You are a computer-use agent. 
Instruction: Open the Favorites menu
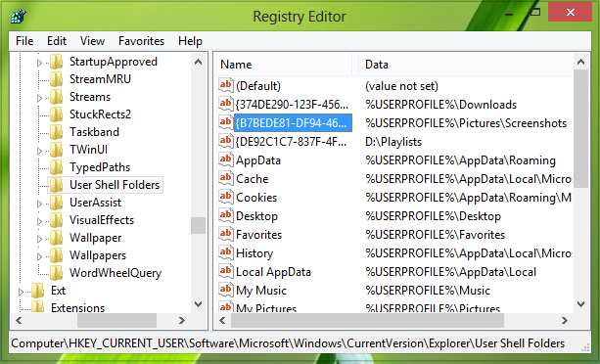(141, 41)
